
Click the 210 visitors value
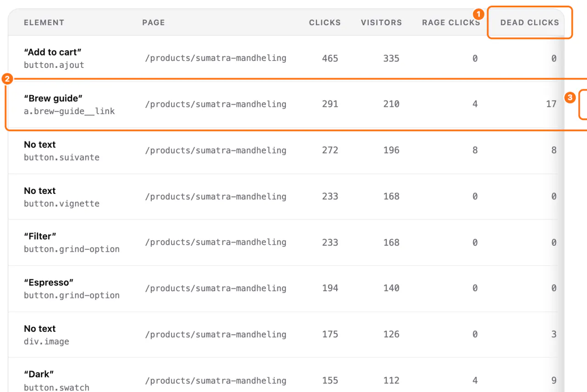(391, 104)
